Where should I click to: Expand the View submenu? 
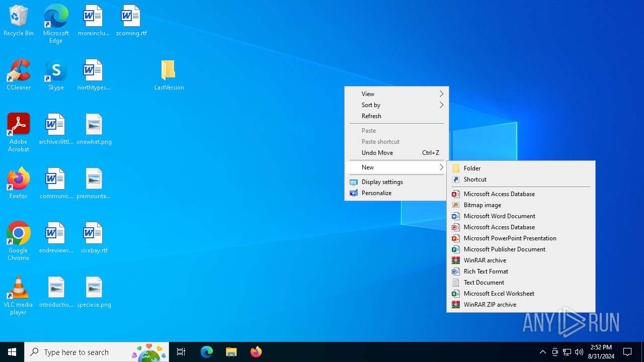tap(396, 94)
